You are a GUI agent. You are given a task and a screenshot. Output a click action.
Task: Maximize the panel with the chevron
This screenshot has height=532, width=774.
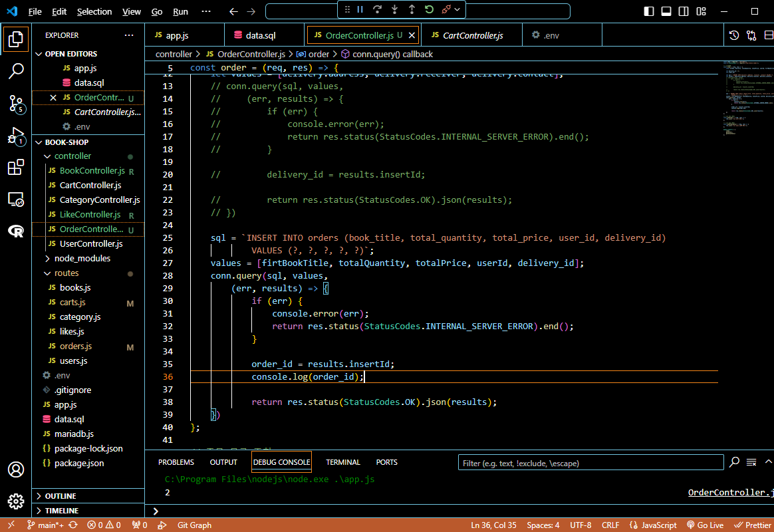tap(768, 462)
